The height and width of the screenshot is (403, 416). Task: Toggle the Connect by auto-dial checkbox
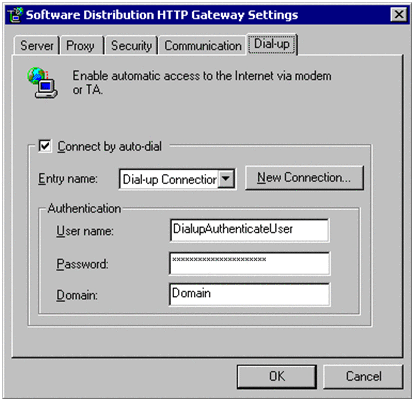pos(45,146)
